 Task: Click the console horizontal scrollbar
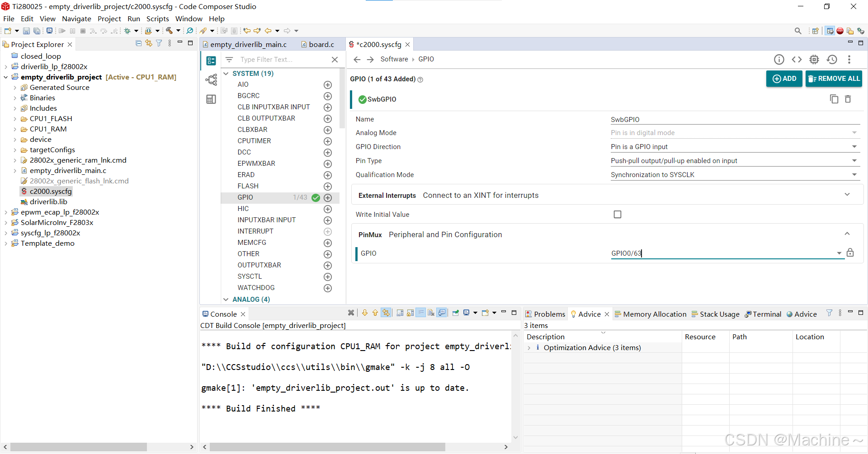327,447
